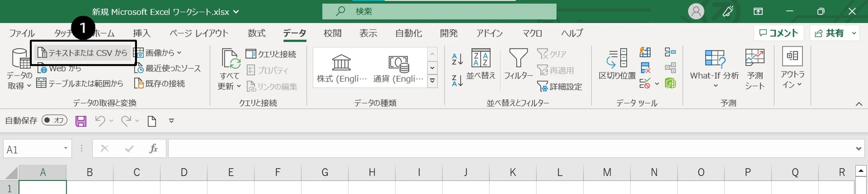
Task: Click the redo arrow icon
Action: coord(126,121)
